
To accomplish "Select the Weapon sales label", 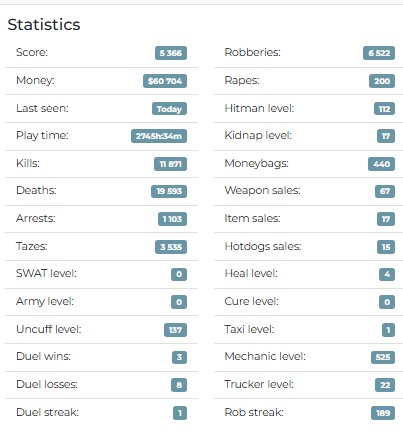I will 262,190.
